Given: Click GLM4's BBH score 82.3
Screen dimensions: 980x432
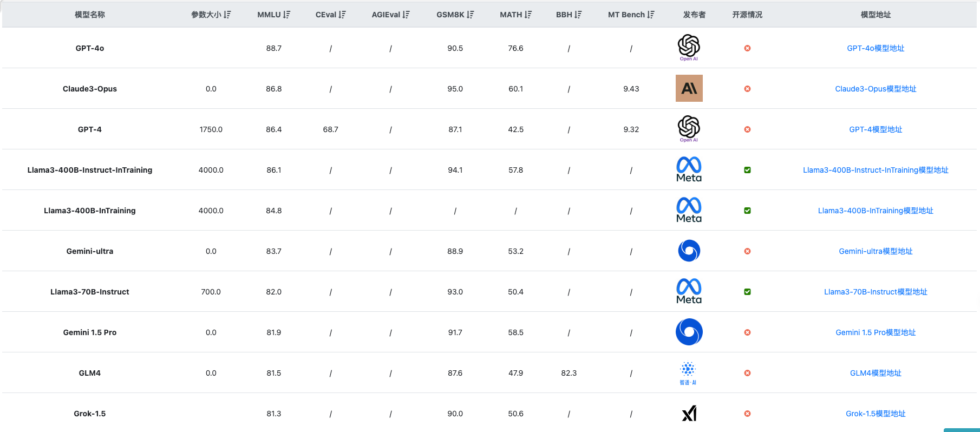Looking at the screenshot, I should point(569,373).
